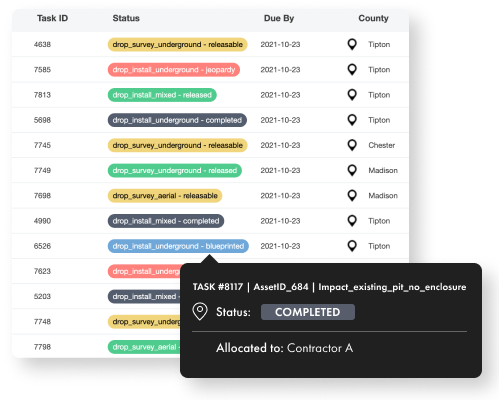Open the location pin for task 7698
This screenshot has width=499, height=400.
pos(352,196)
